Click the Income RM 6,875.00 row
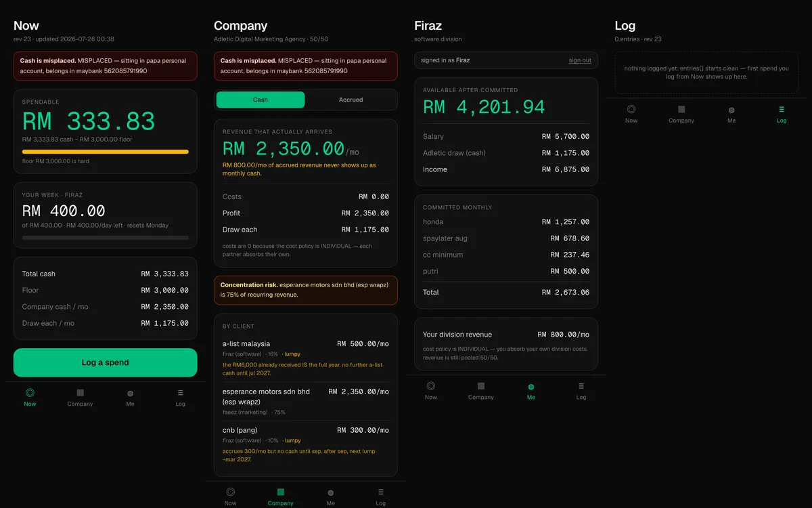Viewport: 812px width, 508px height. pos(506,169)
